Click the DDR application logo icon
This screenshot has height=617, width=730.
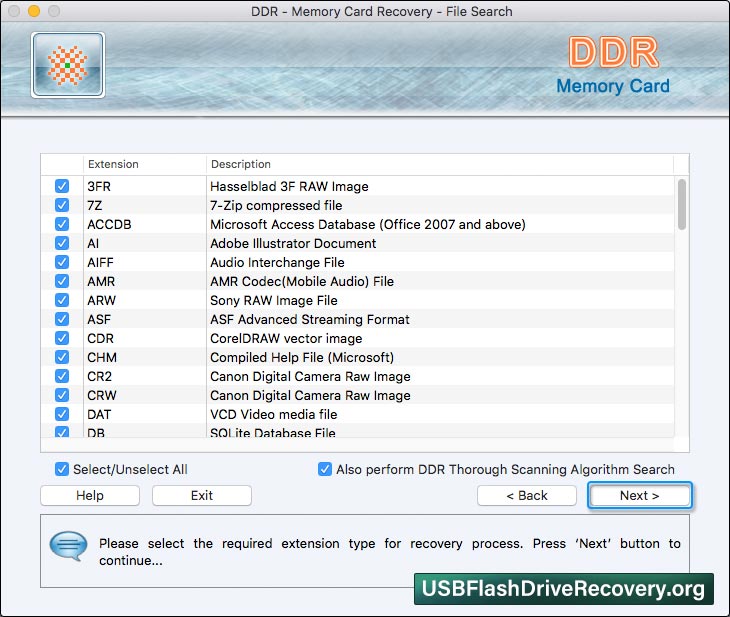click(x=68, y=65)
